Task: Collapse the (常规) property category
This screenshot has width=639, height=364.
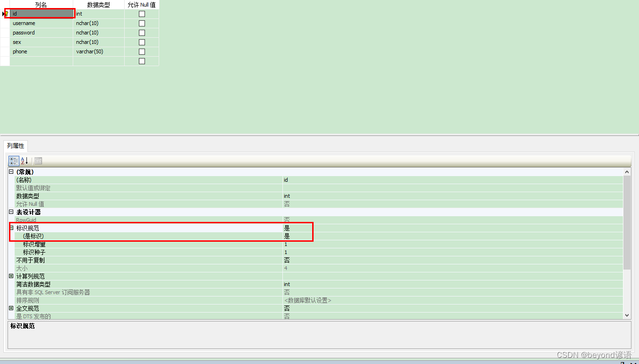Action: pyautogui.click(x=11, y=172)
